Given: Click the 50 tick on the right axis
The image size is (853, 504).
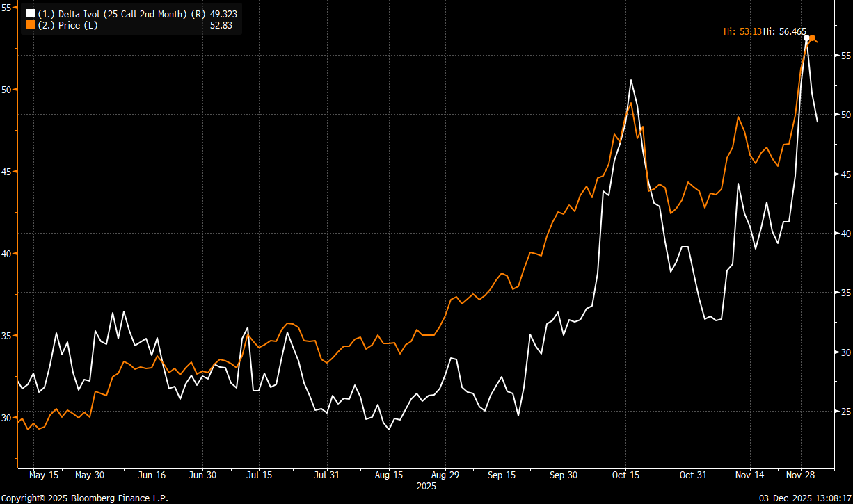Looking at the screenshot, I should point(847,114).
